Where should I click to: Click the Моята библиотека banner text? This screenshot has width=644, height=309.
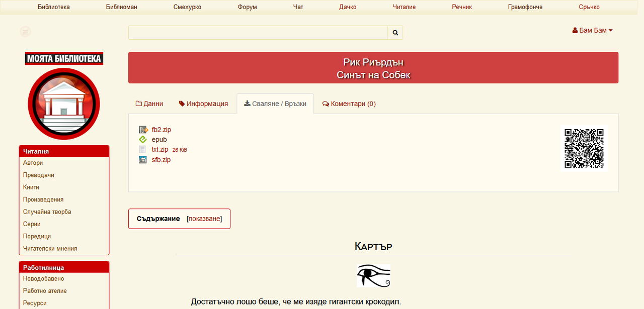64,59
